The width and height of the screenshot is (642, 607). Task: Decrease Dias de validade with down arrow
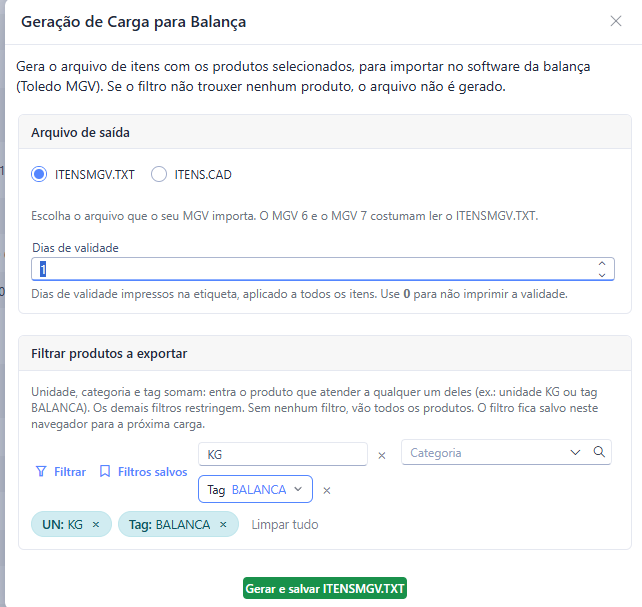click(x=601, y=275)
